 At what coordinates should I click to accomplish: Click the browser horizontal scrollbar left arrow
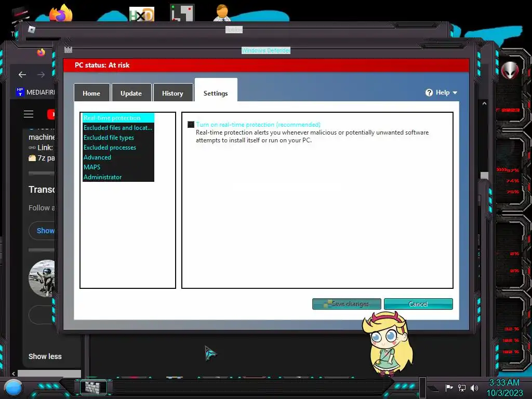[x=14, y=374]
